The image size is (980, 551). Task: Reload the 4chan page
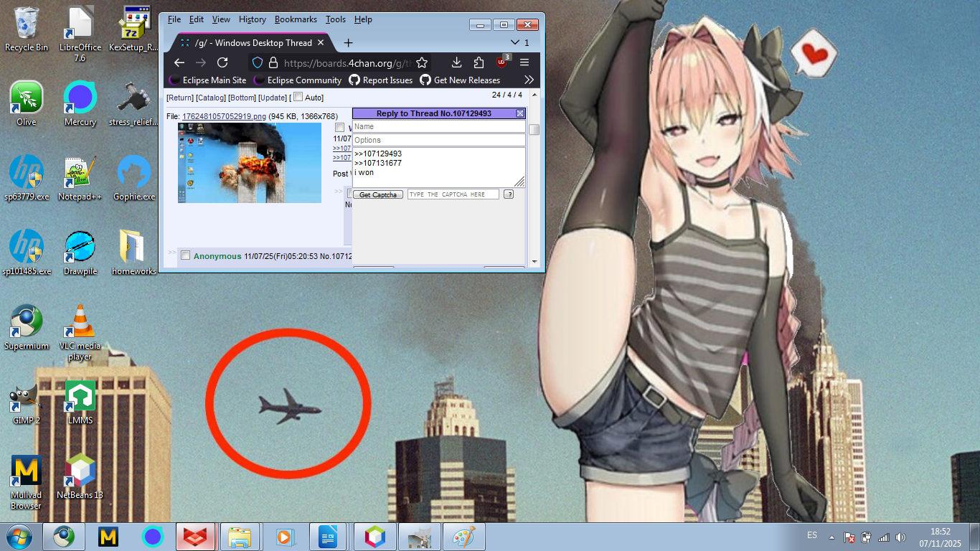(x=222, y=62)
